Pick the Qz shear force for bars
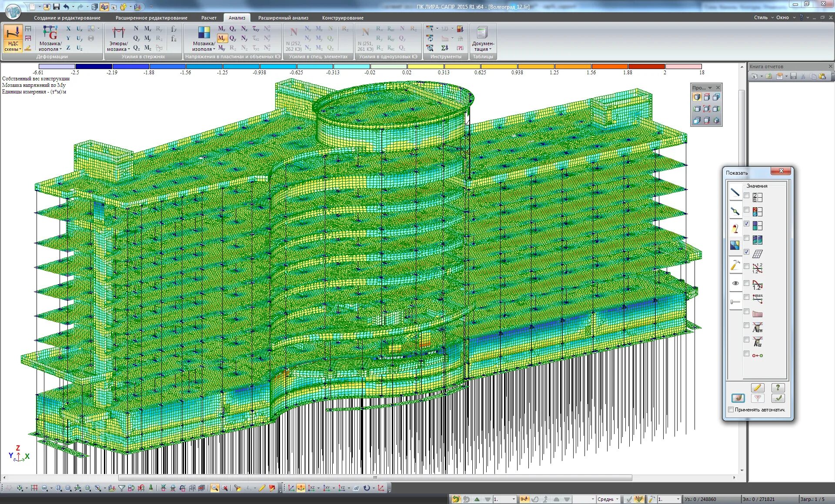This screenshot has width=835, height=504. point(136,48)
